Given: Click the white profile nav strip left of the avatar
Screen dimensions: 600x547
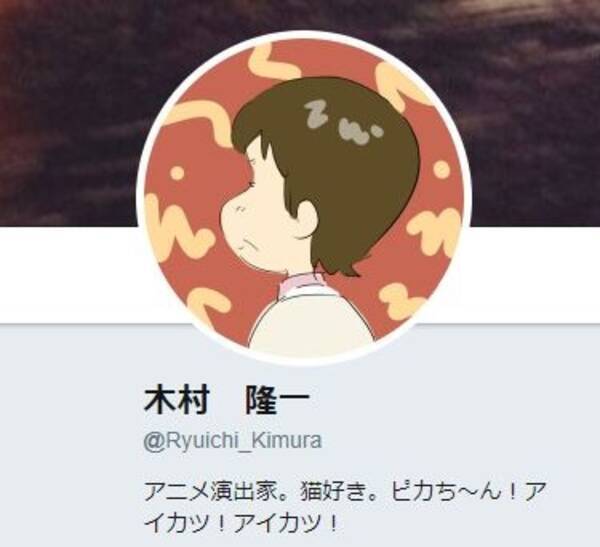Looking at the screenshot, I should coord(69,275).
